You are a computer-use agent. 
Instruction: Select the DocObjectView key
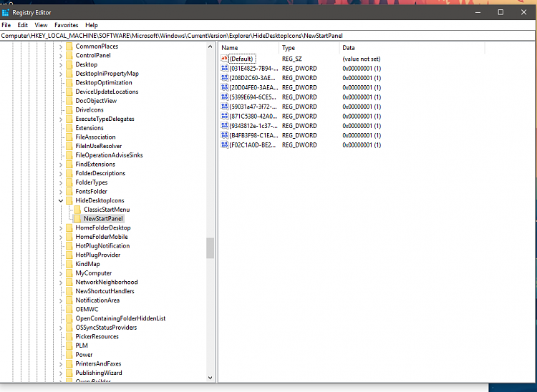tap(96, 101)
